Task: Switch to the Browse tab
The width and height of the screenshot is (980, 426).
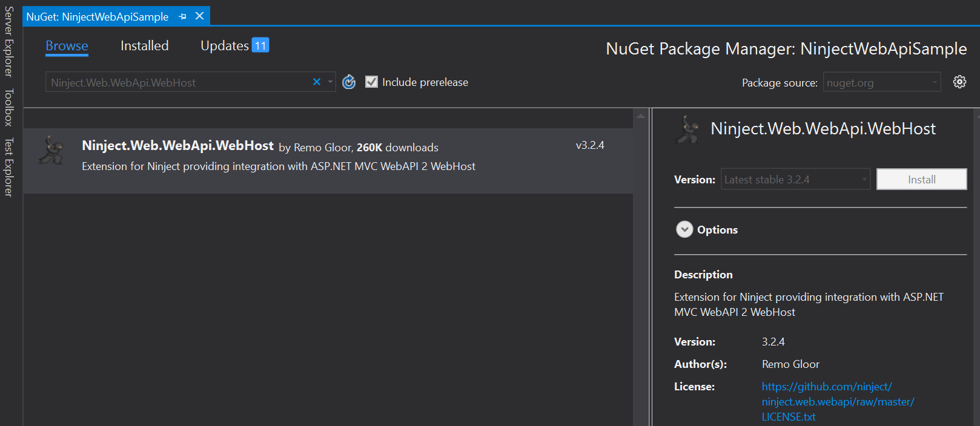Action: 67,46
